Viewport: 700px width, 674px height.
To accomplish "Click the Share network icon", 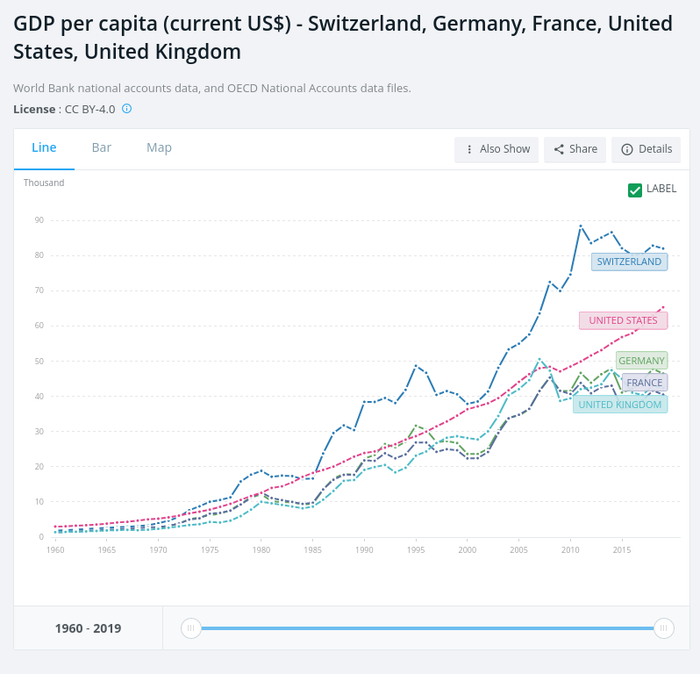I will (x=559, y=149).
